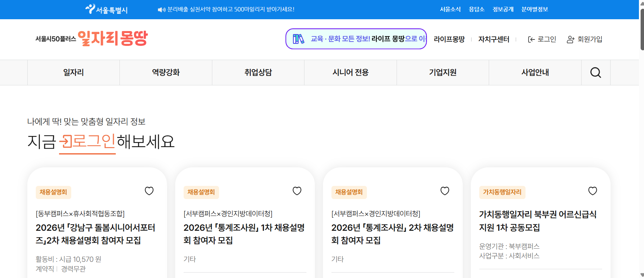
Task: Open the 일자리 menu
Action: point(74,73)
